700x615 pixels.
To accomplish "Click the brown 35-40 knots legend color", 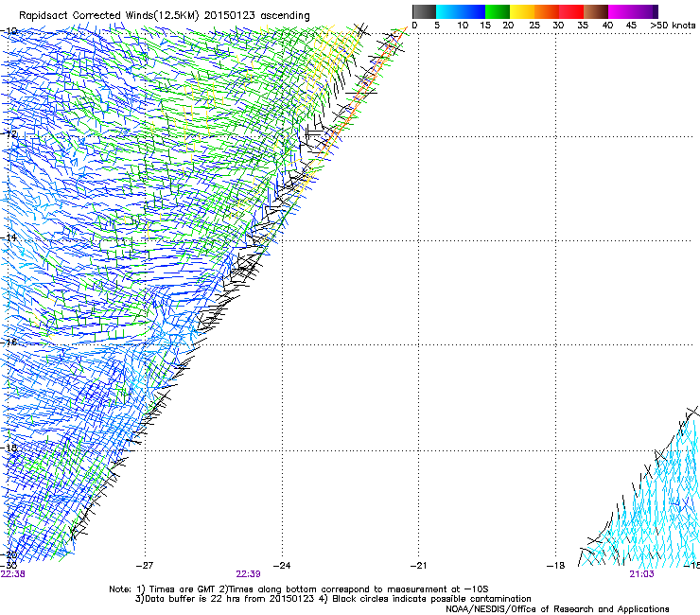I will pyautogui.click(x=596, y=11).
